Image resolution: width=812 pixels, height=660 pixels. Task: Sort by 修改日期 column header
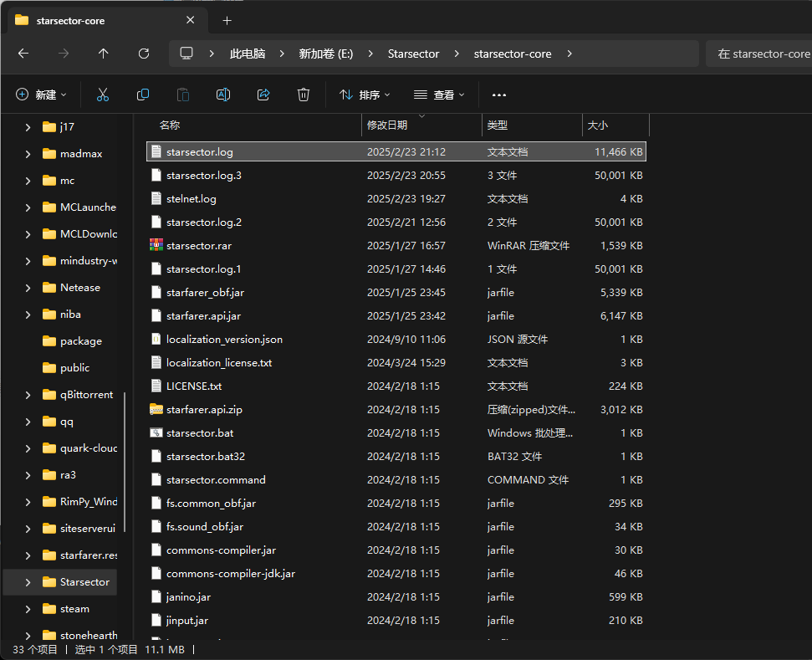click(x=387, y=125)
